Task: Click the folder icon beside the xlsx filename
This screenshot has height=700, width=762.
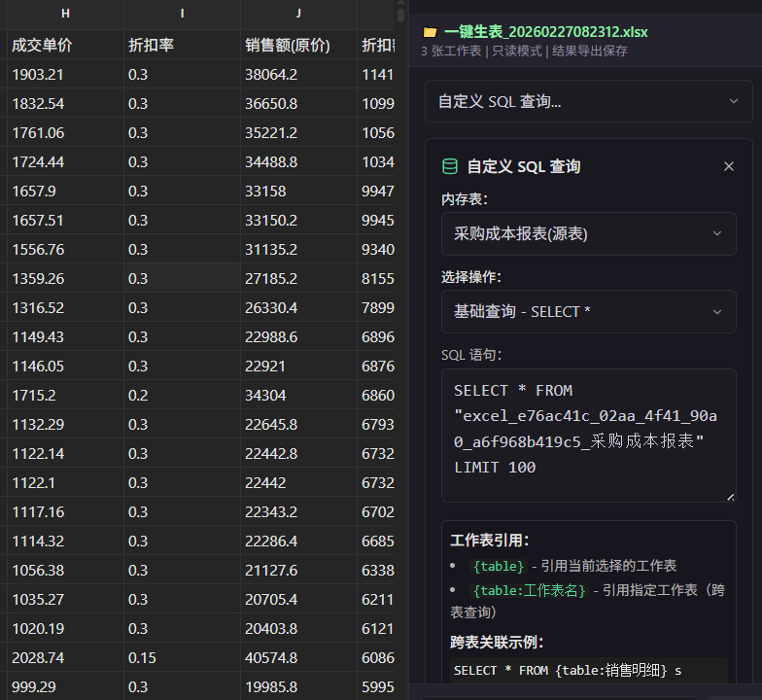Action: click(430, 33)
